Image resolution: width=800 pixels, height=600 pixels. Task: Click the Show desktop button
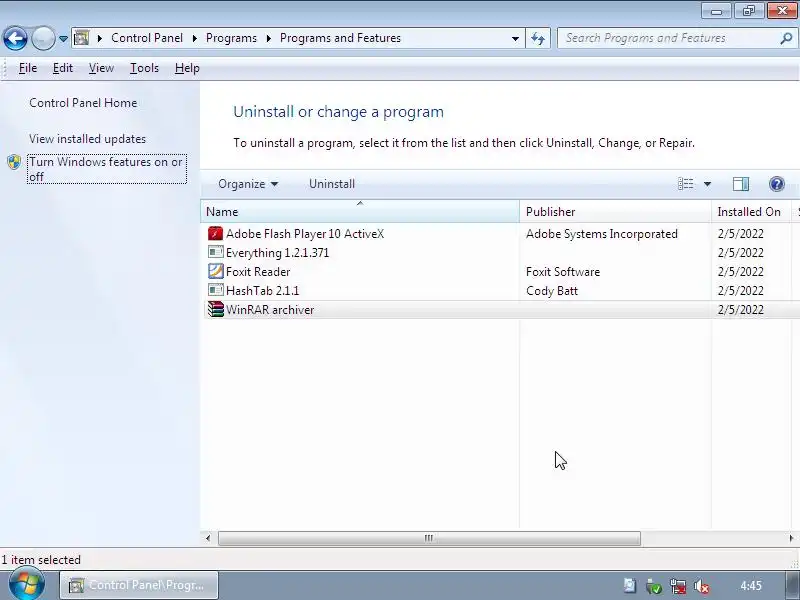(792, 585)
